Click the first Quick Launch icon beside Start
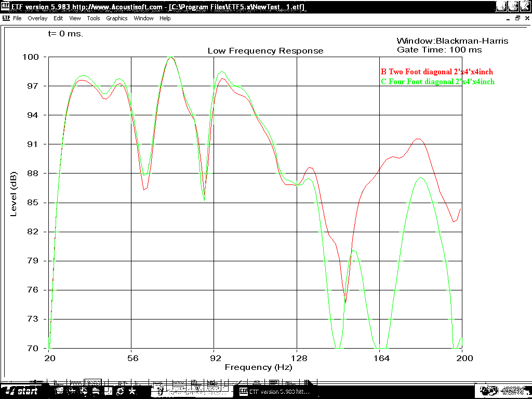 [59, 391]
